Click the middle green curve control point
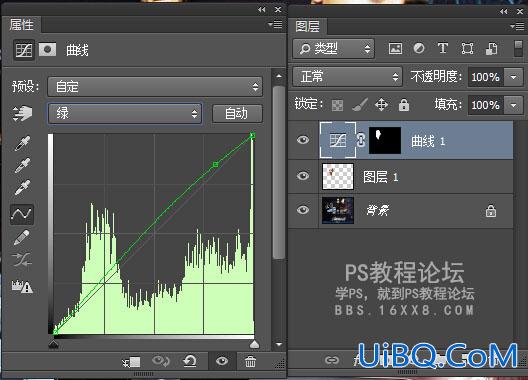528x380 pixels. click(216, 164)
